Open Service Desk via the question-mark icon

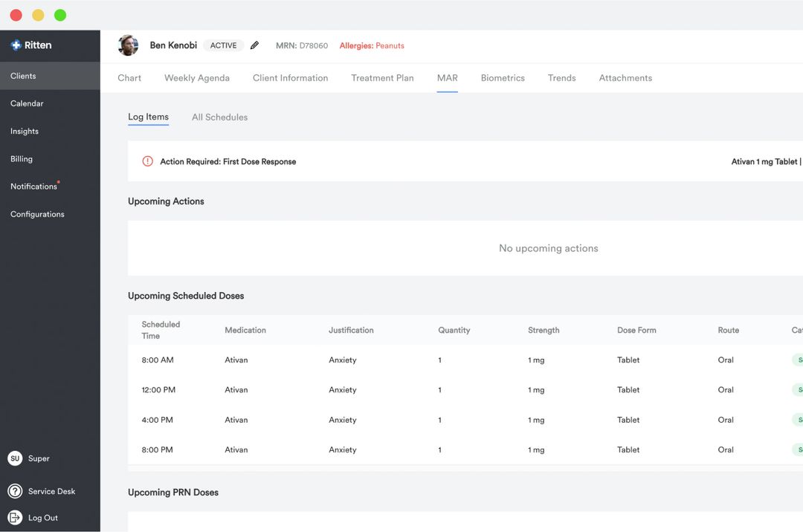click(x=15, y=491)
